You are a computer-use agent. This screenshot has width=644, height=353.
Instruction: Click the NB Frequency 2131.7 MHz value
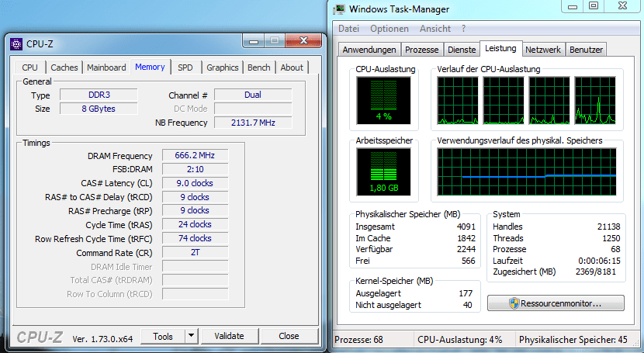click(253, 123)
